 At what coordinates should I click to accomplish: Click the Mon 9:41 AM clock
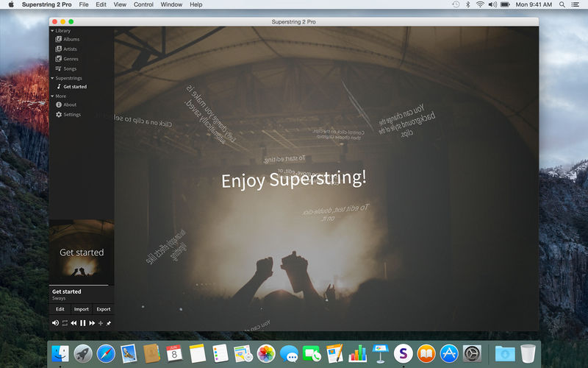tap(534, 4)
